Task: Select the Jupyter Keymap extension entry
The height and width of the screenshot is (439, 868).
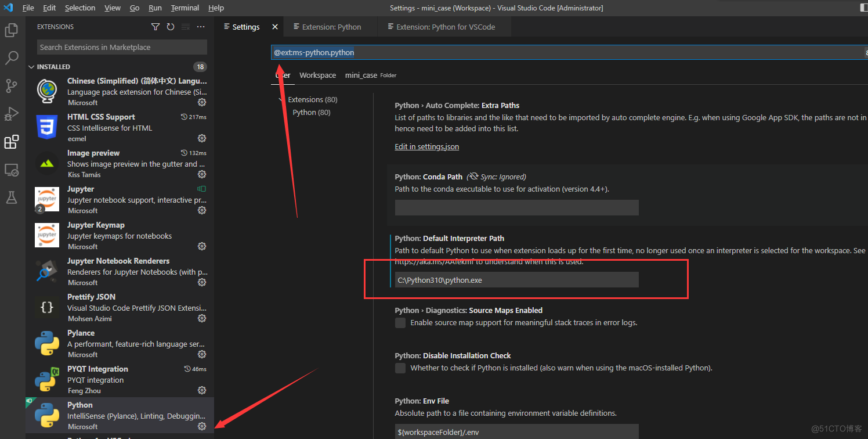Action: [x=120, y=235]
